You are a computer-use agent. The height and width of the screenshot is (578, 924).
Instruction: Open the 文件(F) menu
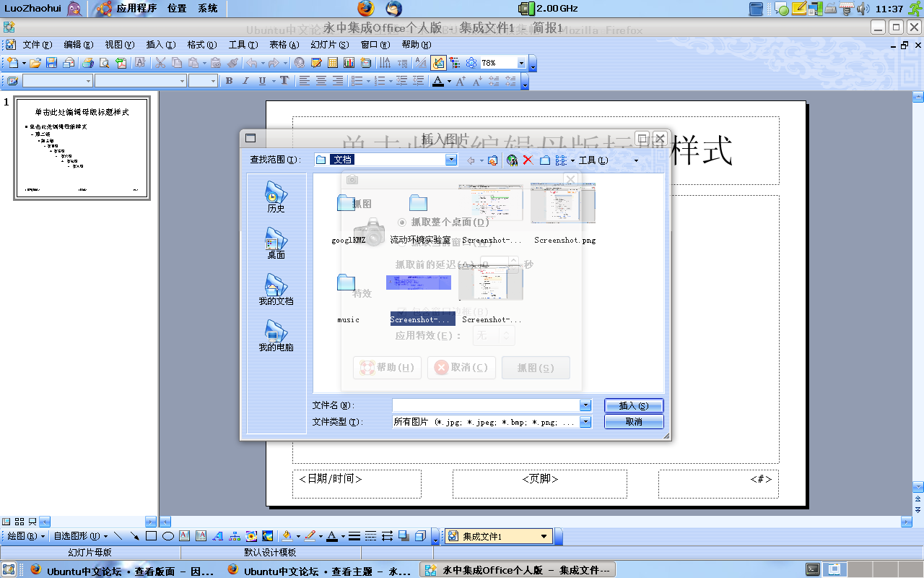point(38,45)
